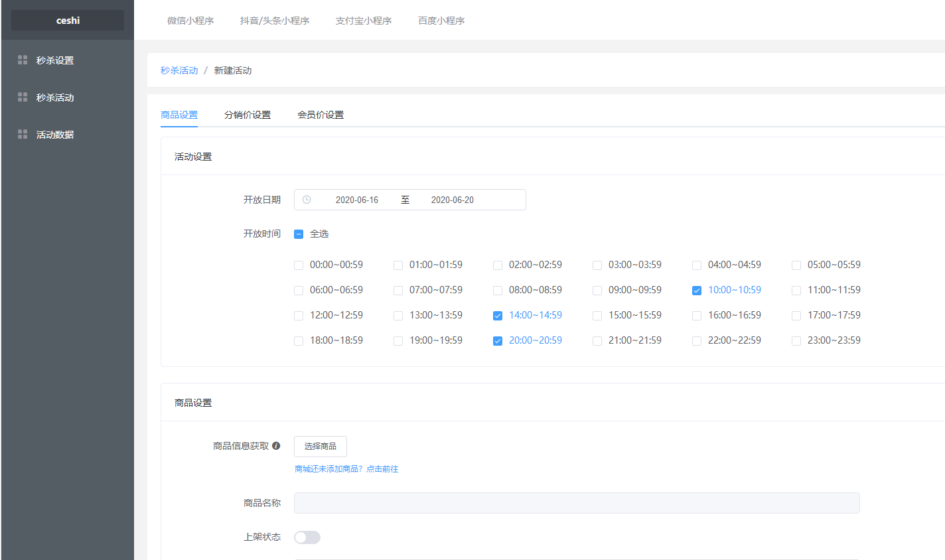Click the 选择商品 button
The height and width of the screenshot is (560, 945).
click(321, 447)
